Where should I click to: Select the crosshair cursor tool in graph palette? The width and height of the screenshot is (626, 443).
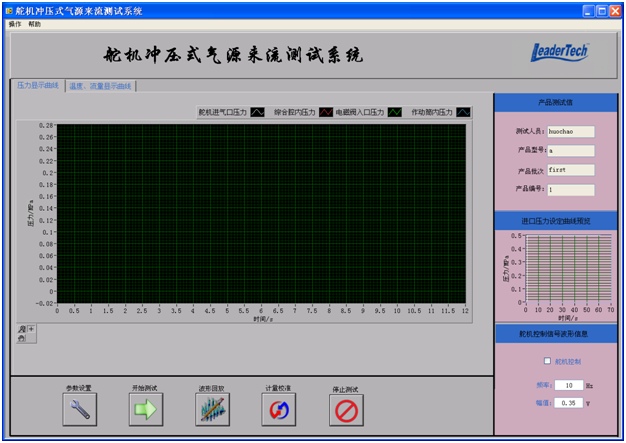pos(31,328)
